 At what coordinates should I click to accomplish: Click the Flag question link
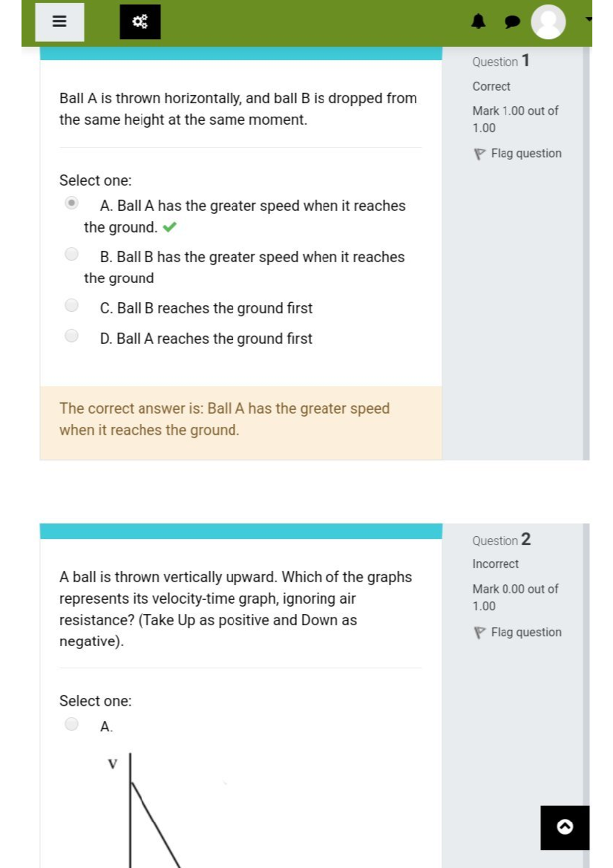526,153
